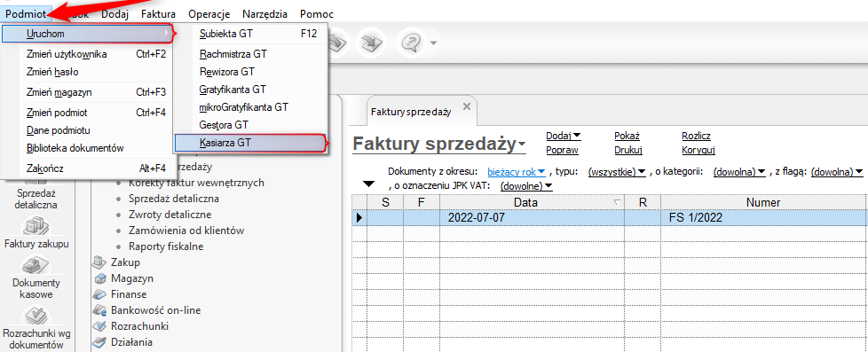
Task: Switch to Faktury sprzedaży tab
Action: [411, 112]
